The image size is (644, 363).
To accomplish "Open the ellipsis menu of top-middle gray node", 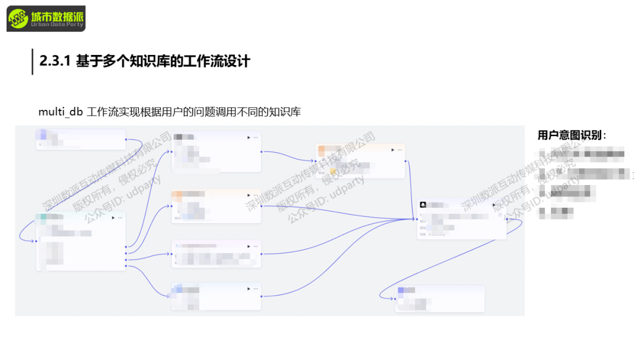I will (x=256, y=137).
